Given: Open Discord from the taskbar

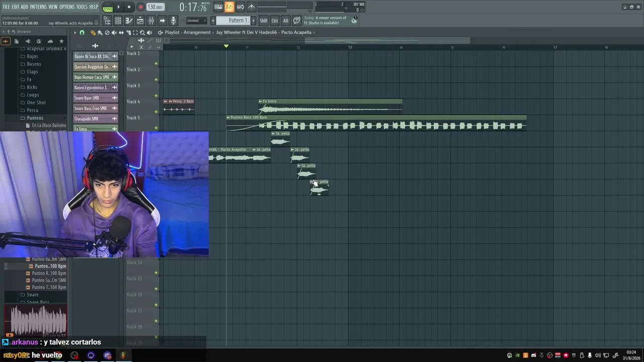Looking at the screenshot, I should [107, 355].
